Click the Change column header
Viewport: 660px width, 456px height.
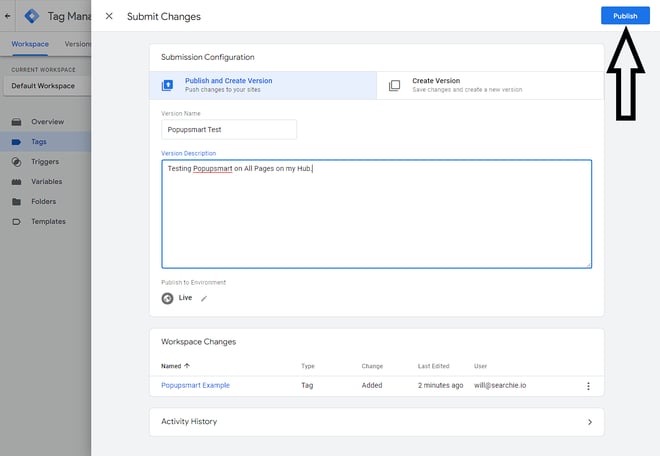pyautogui.click(x=372, y=366)
